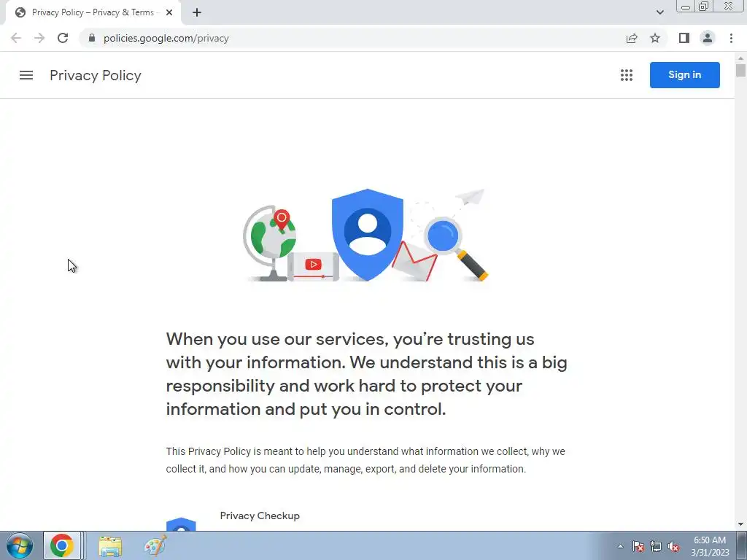
Task: Bookmark this page with the star icon
Action: point(655,38)
